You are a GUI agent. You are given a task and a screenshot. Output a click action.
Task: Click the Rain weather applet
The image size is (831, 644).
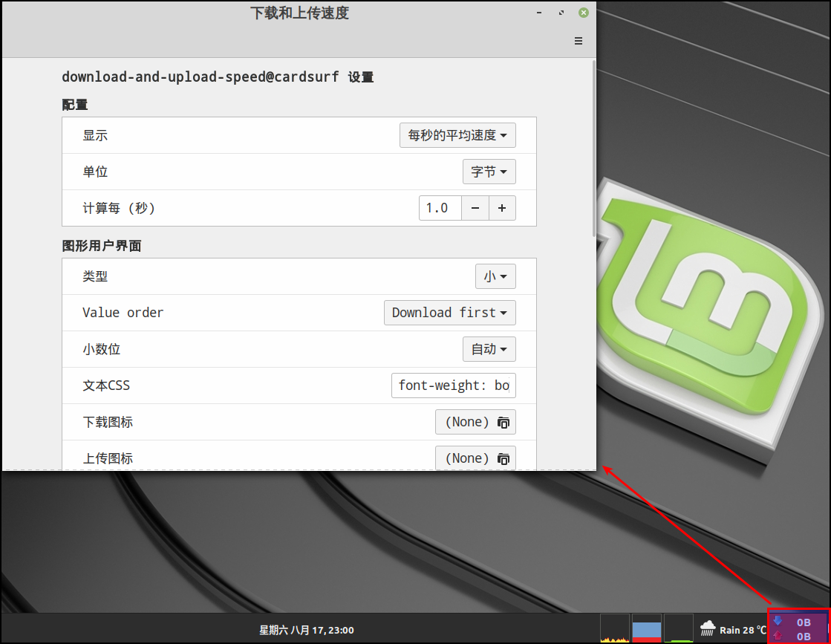coord(731,629)
